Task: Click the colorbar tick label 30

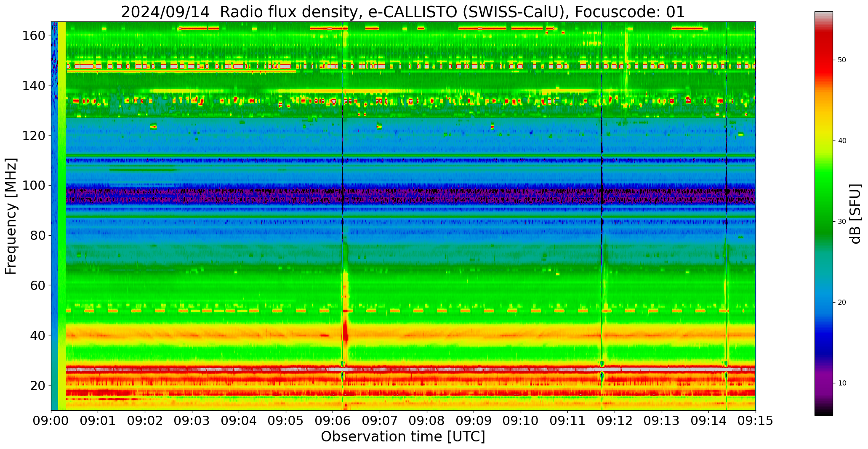Action: click(x=842, y=221)
